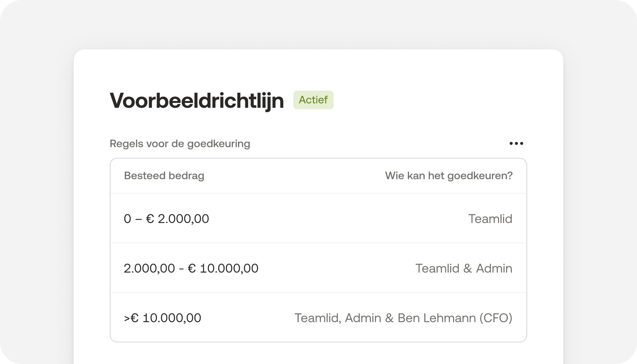Screen dimensions: 637x364
Task: Click the word Teamlid in the second row
Action: click(x=437, y=268)
